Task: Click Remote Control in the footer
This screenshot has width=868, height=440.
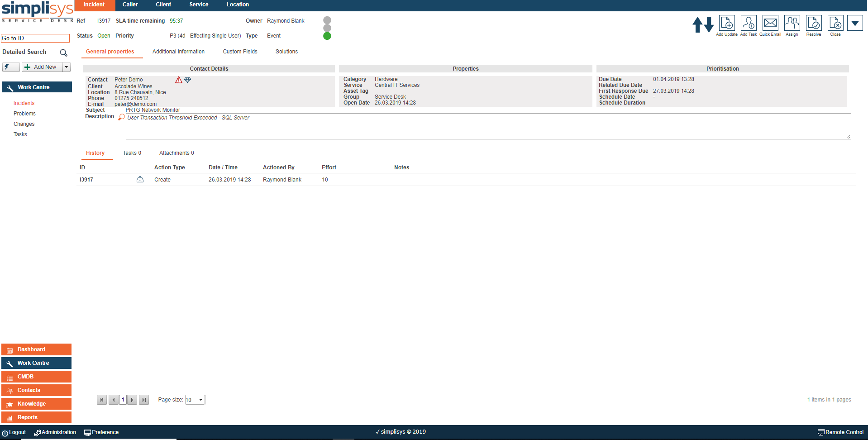Action: [x=840, y=432]
